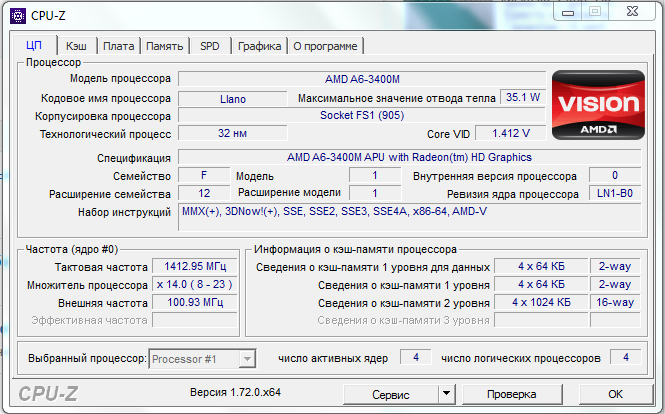
Task: Select the 32 нм technology value
Action: pos(232,133)
